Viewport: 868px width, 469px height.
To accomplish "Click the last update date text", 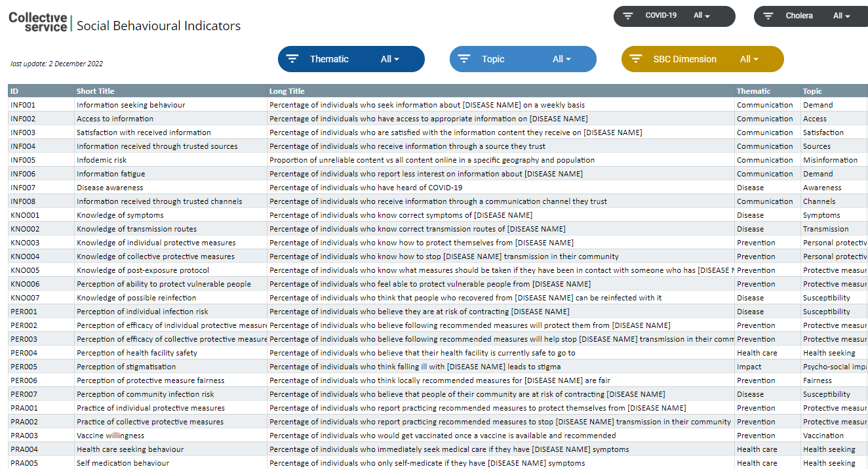I will [x=57, y=64].
